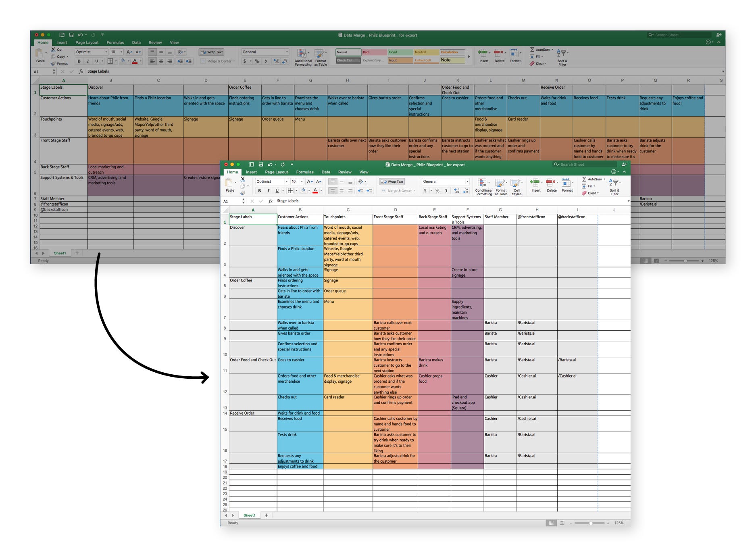The width and height of the screenshot is (756, 557).
Task: Click the Redo icon in the front window title bar
Action: (x=283, y=165)
